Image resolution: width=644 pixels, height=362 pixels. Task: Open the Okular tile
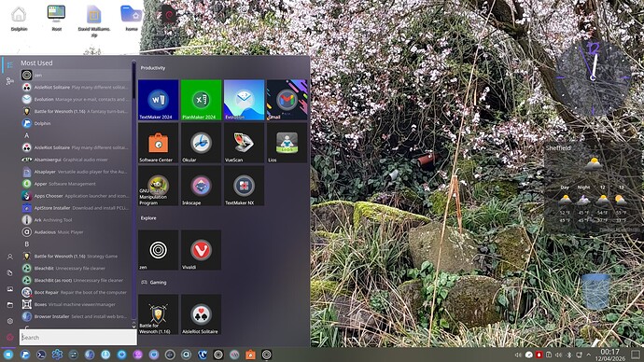(202, 143)
